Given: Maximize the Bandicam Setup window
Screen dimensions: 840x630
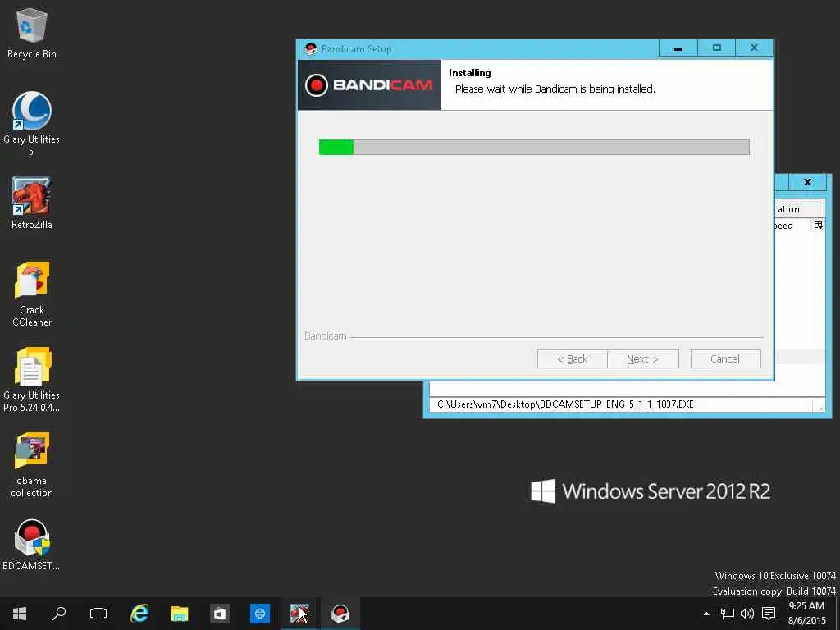Looking at the screenshot, I should (717, 48).
